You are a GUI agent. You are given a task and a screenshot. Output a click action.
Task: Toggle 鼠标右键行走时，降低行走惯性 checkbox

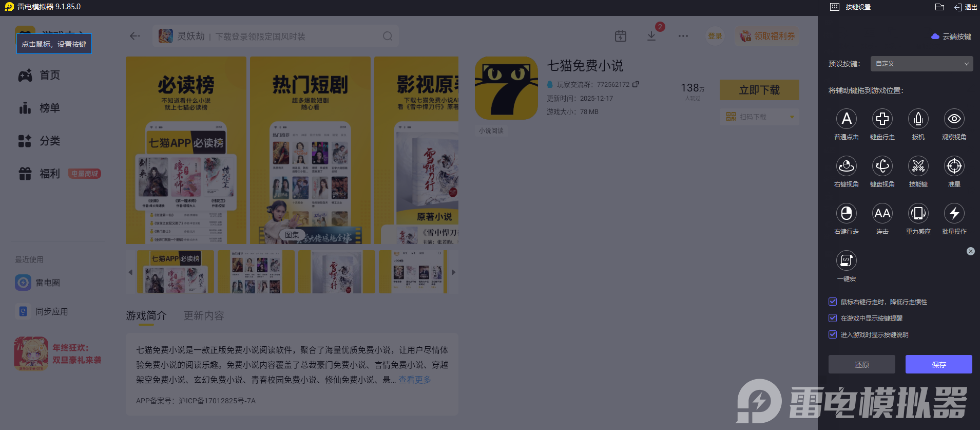(833, 302)
